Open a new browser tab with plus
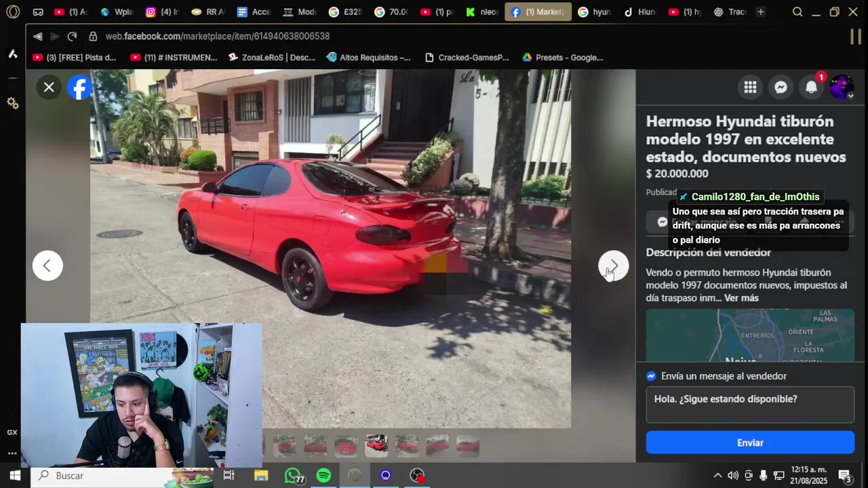 761,12
